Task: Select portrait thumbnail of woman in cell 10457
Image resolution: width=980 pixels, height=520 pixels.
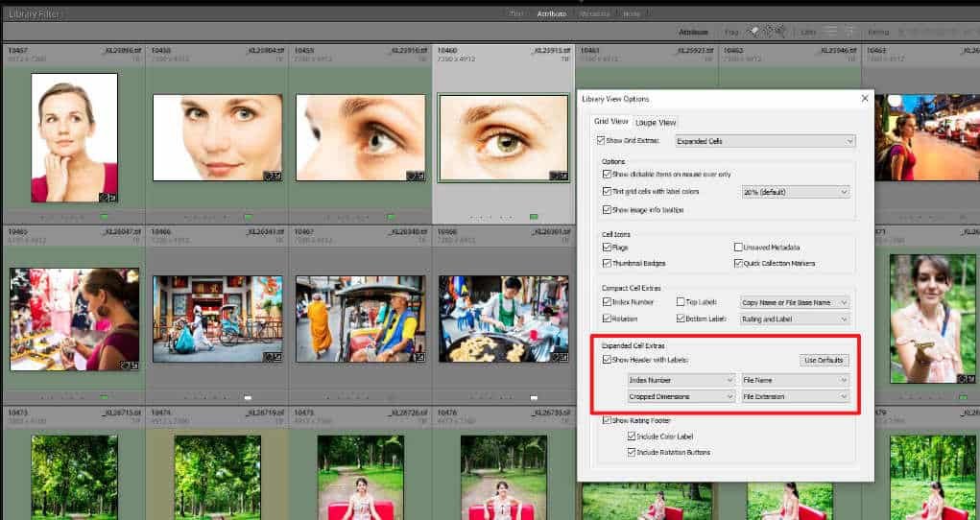Action: tap(74, 137)
